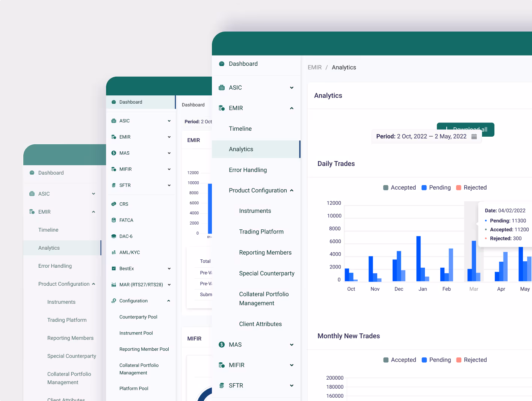Click FATCA icon in middle window sidebar
This screenshot has height=401, width=532.
114,220
